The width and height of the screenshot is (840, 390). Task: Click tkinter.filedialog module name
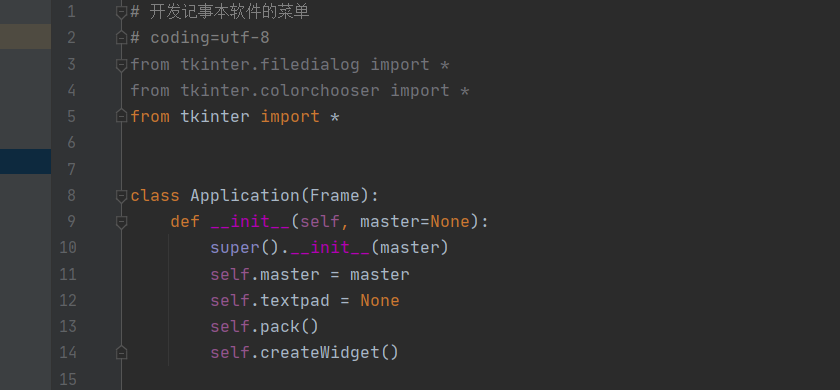(270, 65)
